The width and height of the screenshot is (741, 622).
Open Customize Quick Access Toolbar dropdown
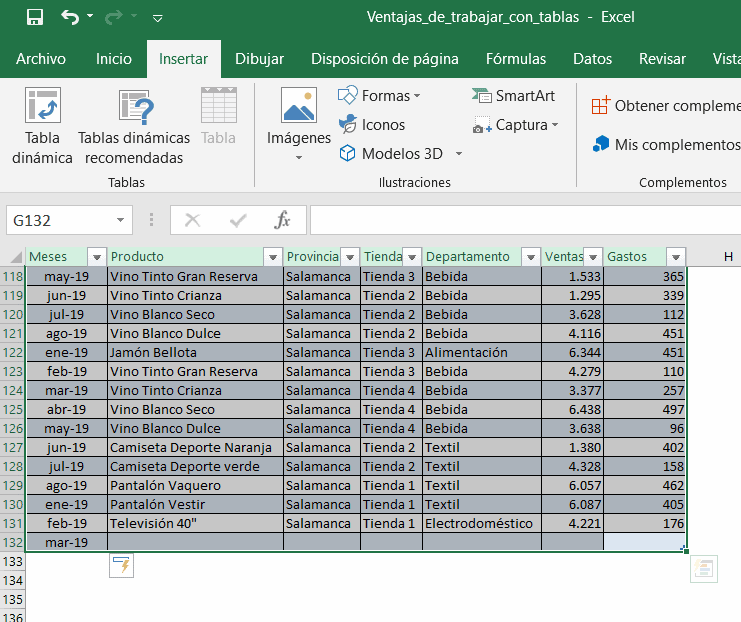[158, 18]
